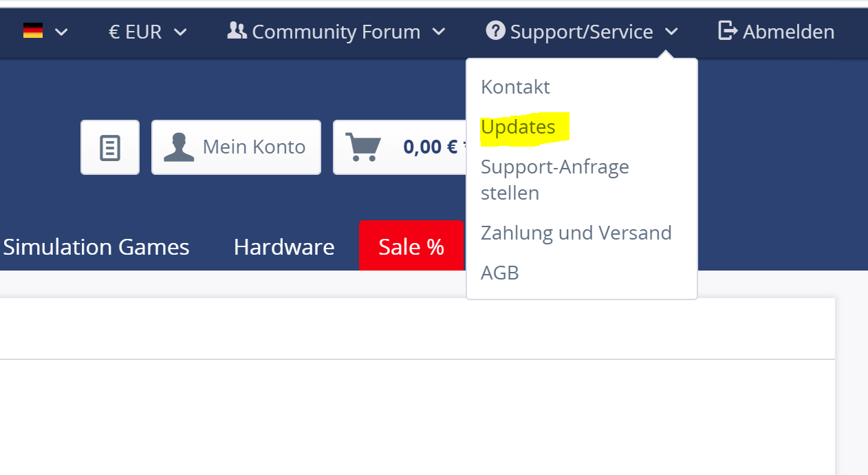Image resolution: width=868 pixels, height=475 pixels.
Task: Open Support-Anfrage stellen menu item
Action: point(554,180)
